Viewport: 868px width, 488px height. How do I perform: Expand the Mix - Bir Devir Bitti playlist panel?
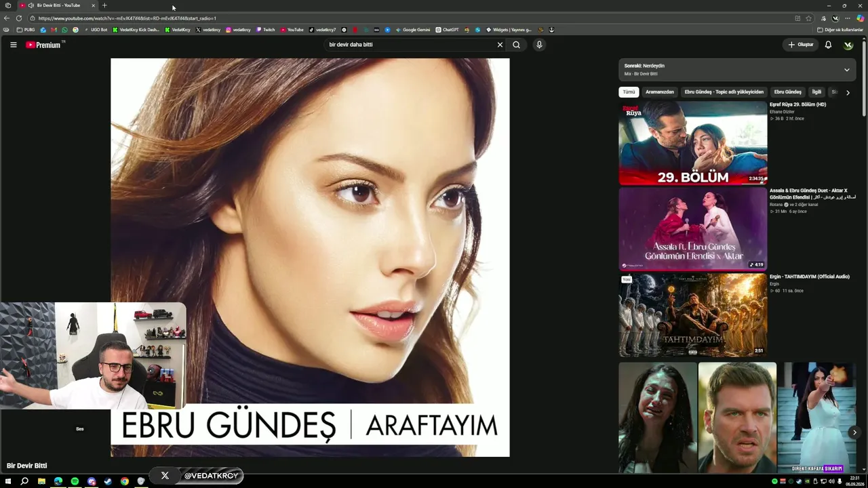point(846,70)
